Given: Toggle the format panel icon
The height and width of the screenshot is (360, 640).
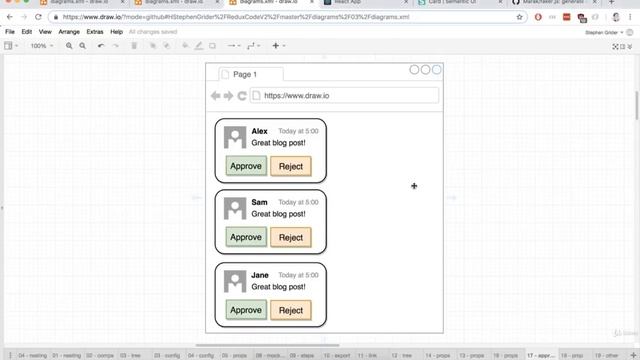Looking at the screenshot, I should click(x=623, y=47).
